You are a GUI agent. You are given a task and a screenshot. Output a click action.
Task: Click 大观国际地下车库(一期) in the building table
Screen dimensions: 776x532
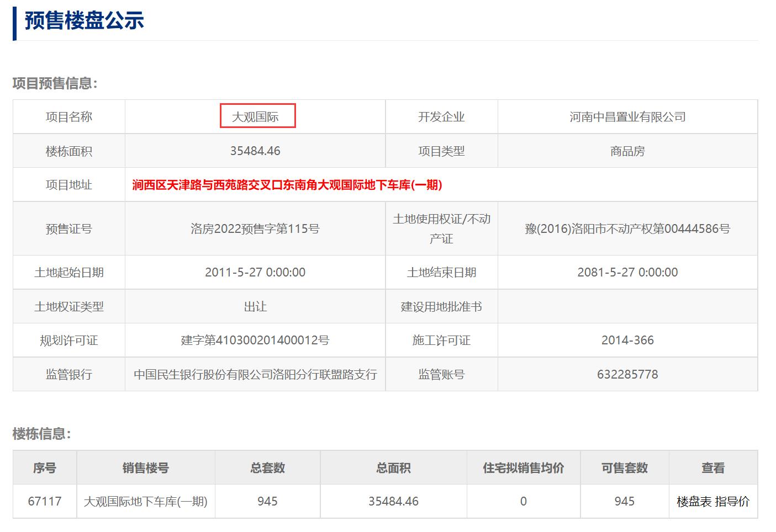pyautogui.click(x=146, y=501)
